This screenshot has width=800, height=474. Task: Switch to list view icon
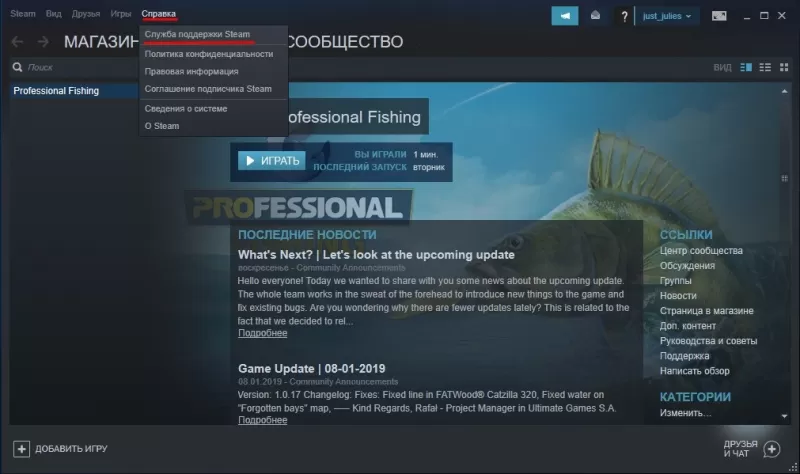coord(765,67)
